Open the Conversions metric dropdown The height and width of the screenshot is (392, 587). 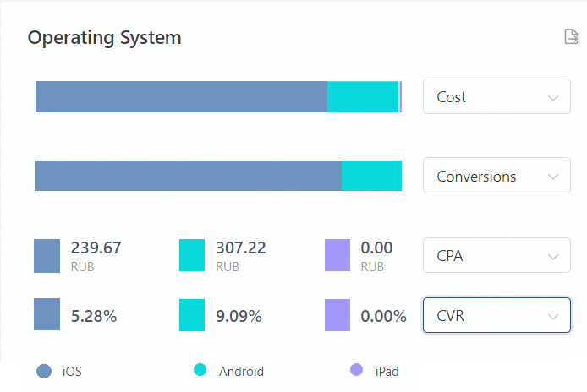496,177
